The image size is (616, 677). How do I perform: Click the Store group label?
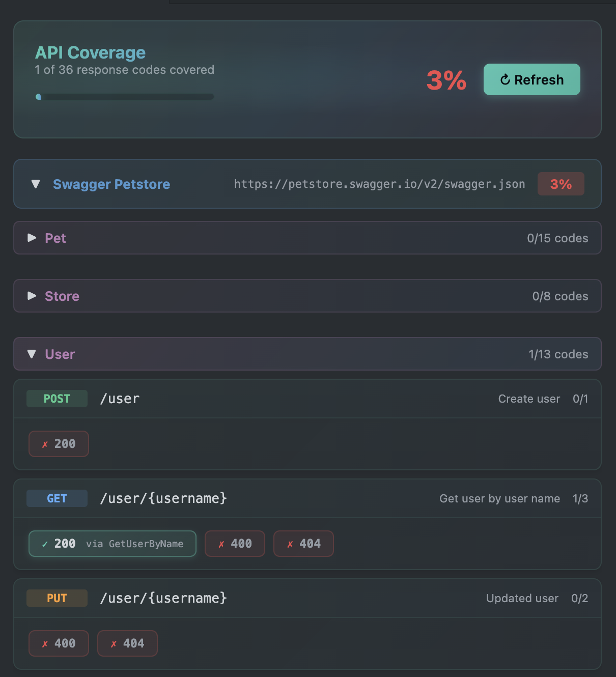click(62, 296)
